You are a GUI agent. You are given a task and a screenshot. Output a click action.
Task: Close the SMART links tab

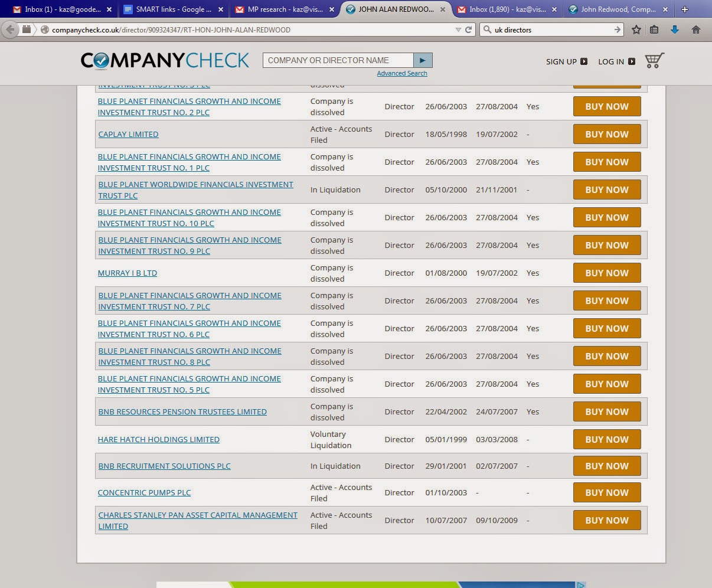point(221,9)
